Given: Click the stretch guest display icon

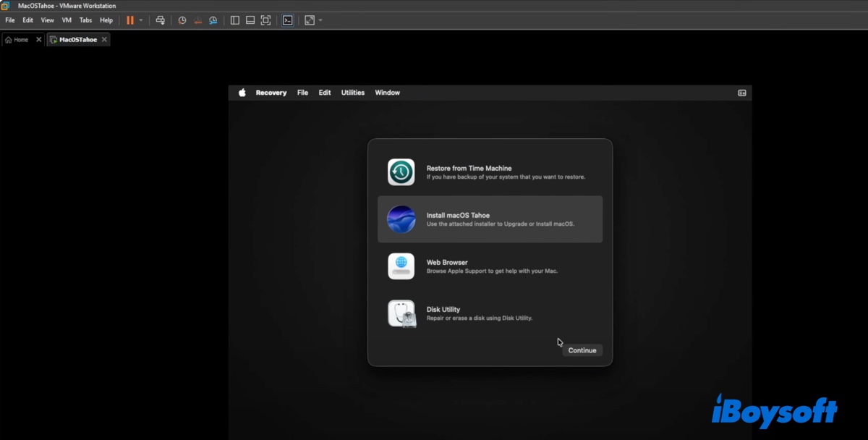Looking at the screenshot, I should (310, 20).
